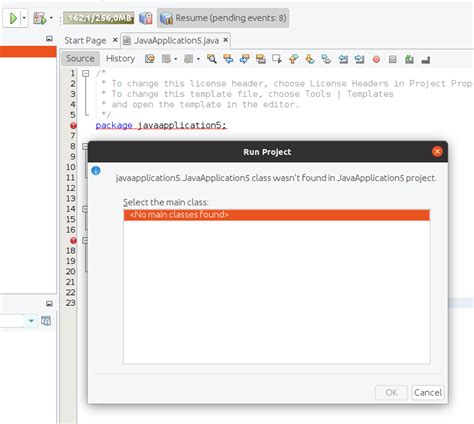Click the selected orange row in left panel
This screenshot has width=474, height=424.
click(28, 52)
